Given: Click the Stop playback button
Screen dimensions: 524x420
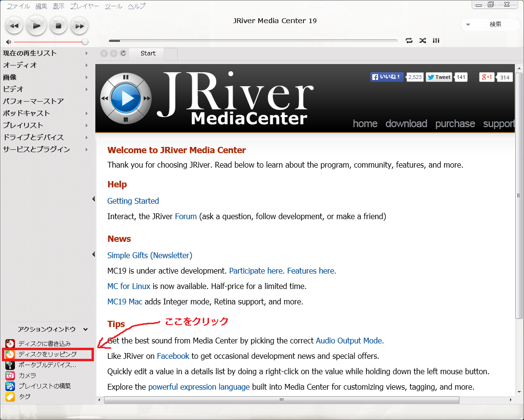Looking at the screenshot, I should [x=58, y=26].
